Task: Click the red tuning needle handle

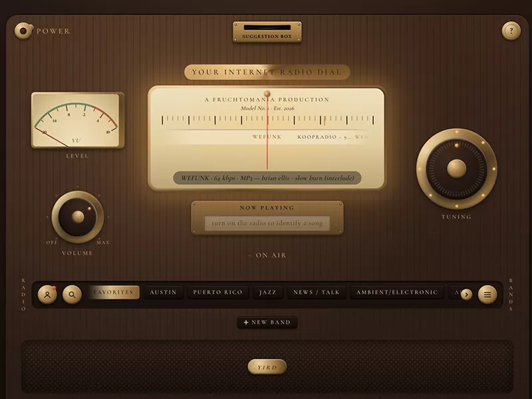Action: [x=267, y=94]
